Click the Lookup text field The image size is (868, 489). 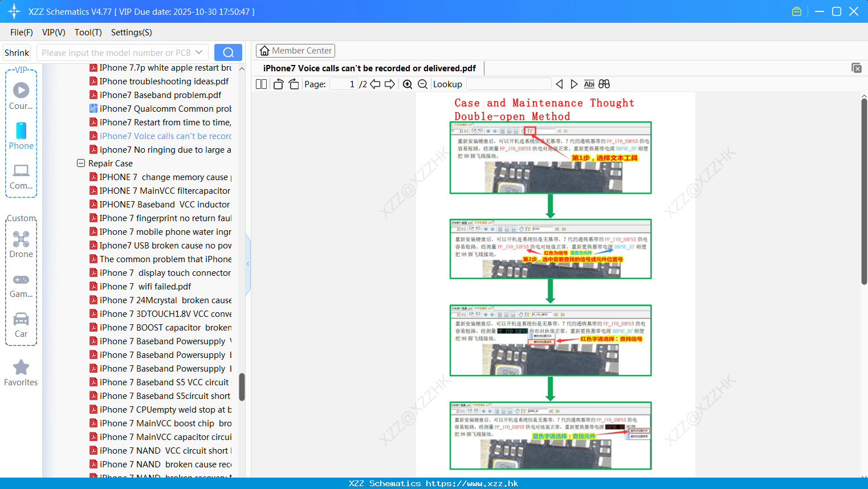(x=508, y=84)
